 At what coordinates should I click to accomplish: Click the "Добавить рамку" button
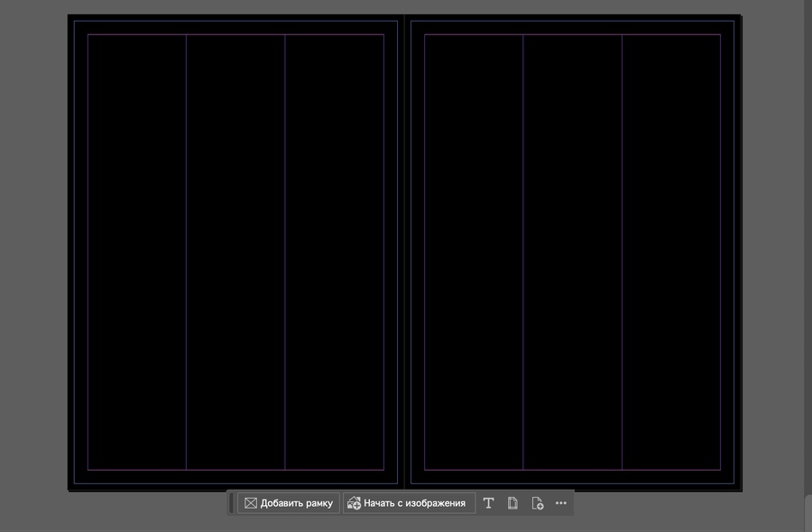289,503
